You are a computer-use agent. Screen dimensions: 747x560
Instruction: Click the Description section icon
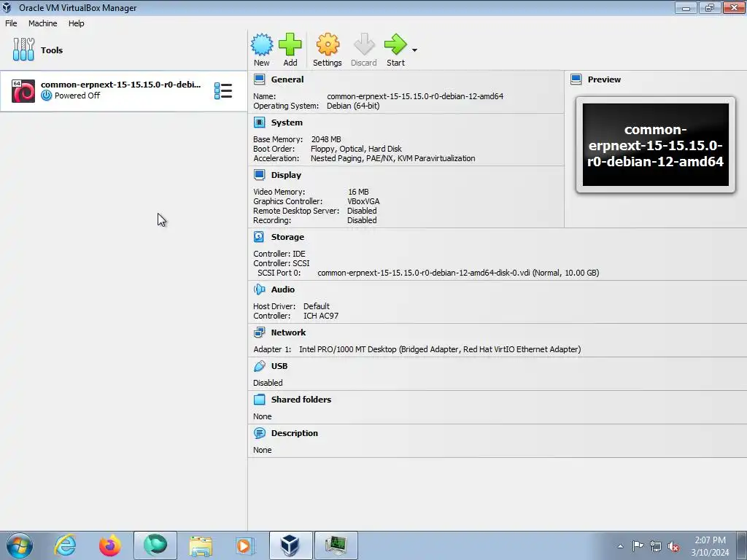point(259,433)
